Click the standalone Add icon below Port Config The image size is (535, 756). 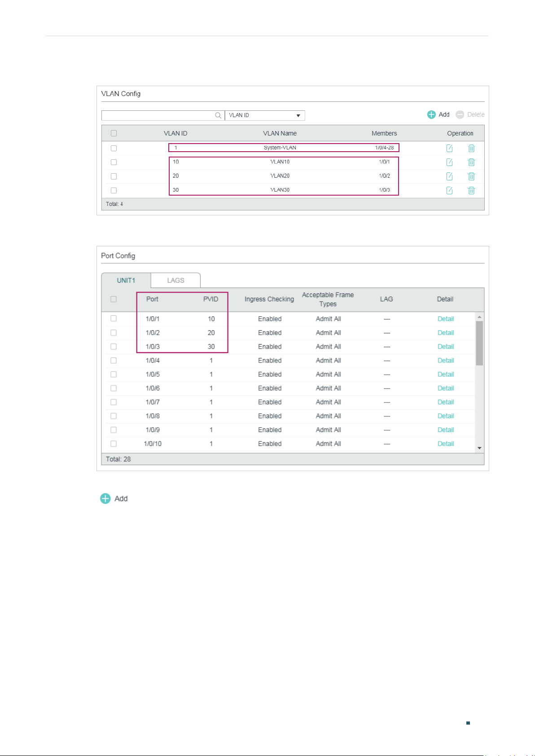pos(105,498)
